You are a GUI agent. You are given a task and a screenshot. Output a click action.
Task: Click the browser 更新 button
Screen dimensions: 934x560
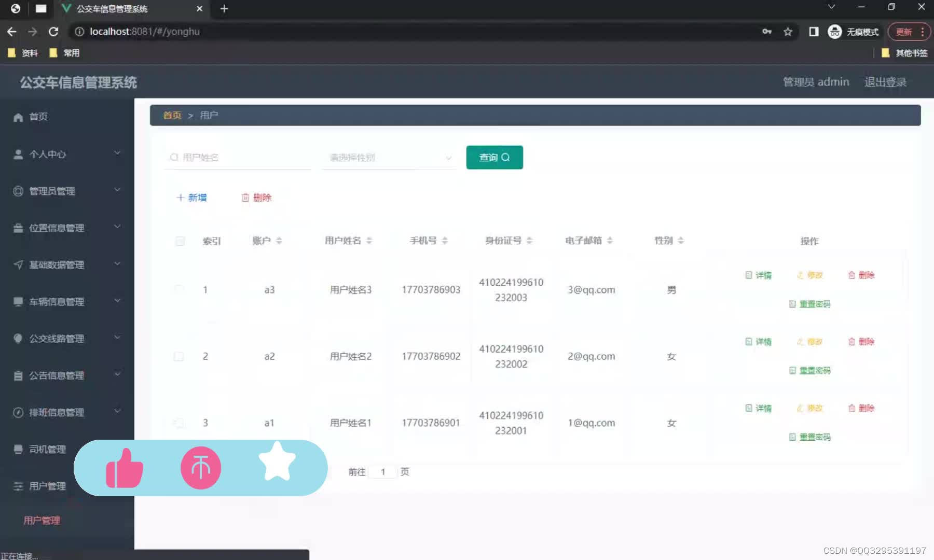pyautogui.click(x=909, y=32)
